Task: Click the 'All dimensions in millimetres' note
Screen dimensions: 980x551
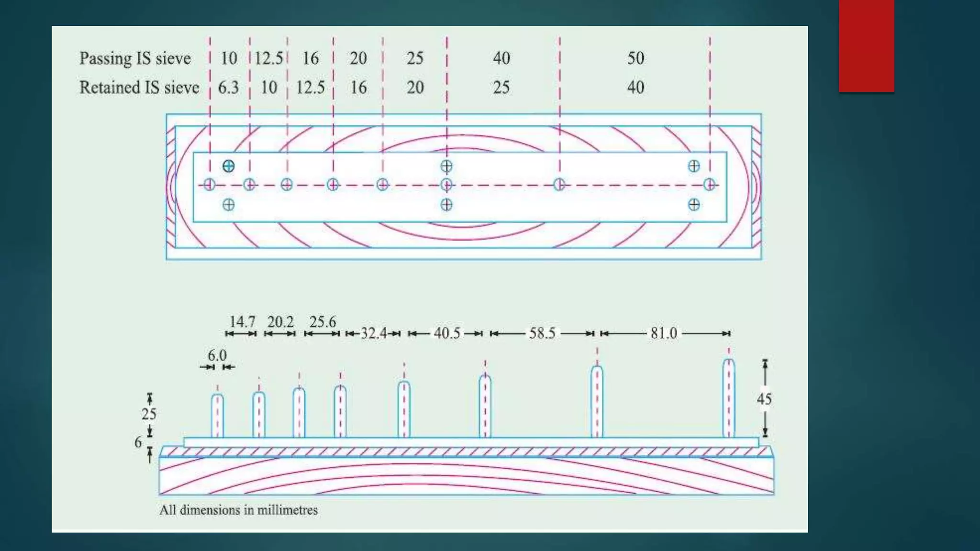Action: [238, 510]
